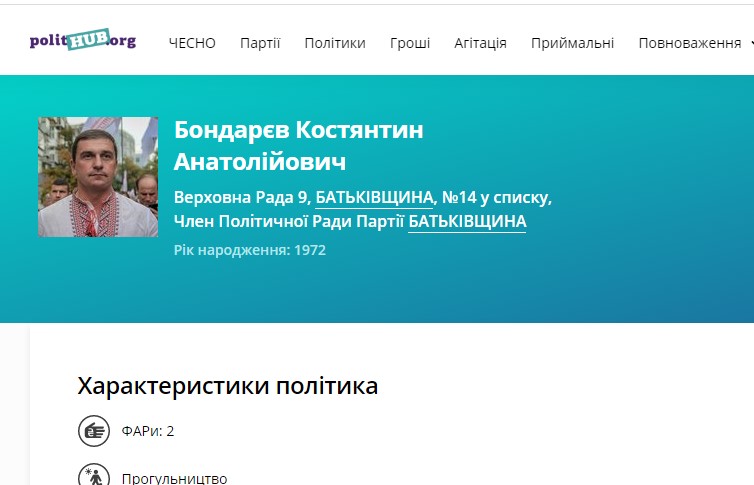Open the Приймальні page
Viewport: 754px width, 485px height.
coord(572,43)
